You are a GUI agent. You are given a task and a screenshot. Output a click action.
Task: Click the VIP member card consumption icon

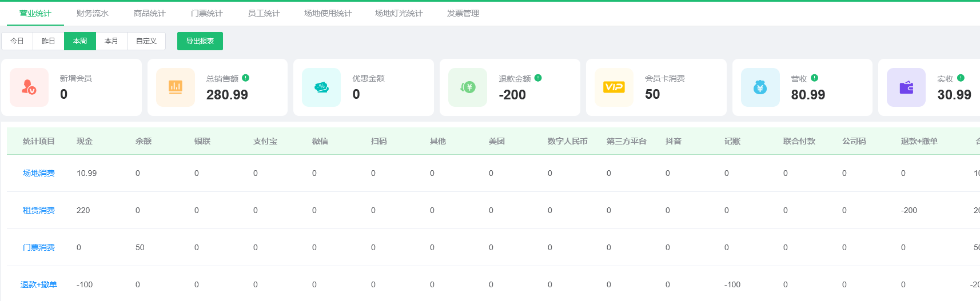[x=614, y=87]
